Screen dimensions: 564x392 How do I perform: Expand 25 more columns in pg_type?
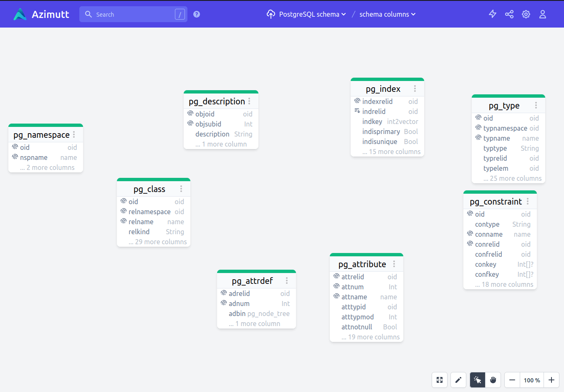tap(508, 178)
